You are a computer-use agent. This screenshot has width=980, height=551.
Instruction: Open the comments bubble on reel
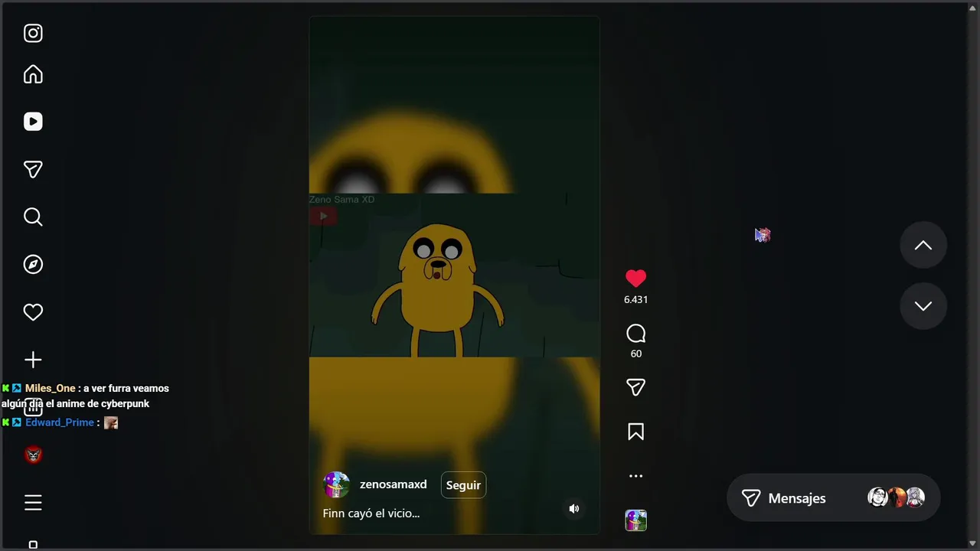pos(635,334)
